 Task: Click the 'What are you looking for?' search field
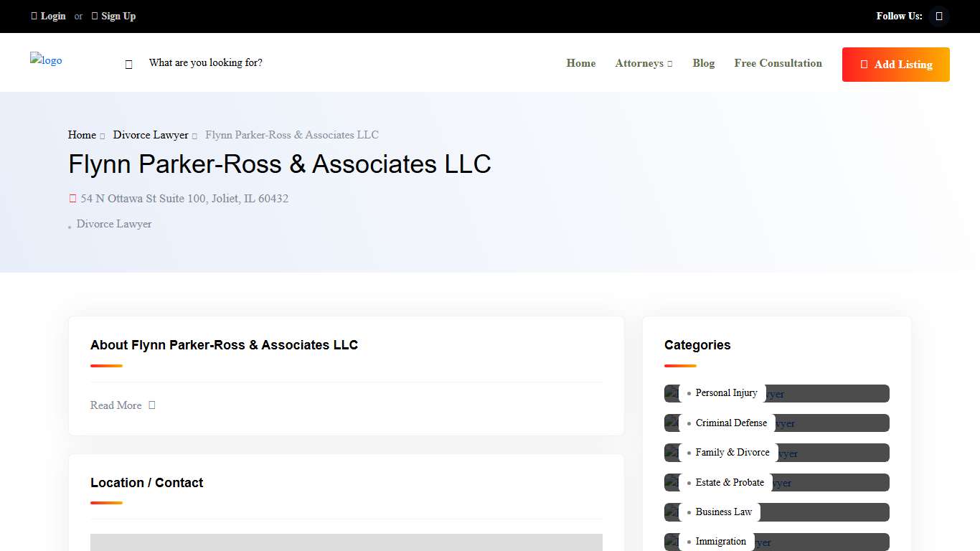coord(205,62)
